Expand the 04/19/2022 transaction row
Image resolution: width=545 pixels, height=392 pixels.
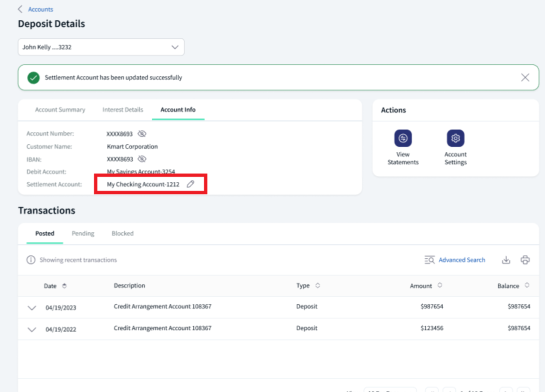point(32,329)
